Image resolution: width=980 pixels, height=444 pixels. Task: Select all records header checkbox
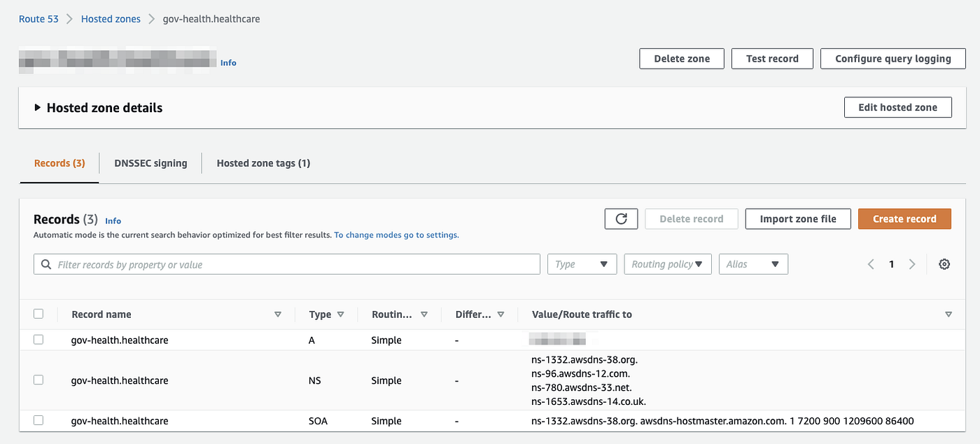(38, 314)
